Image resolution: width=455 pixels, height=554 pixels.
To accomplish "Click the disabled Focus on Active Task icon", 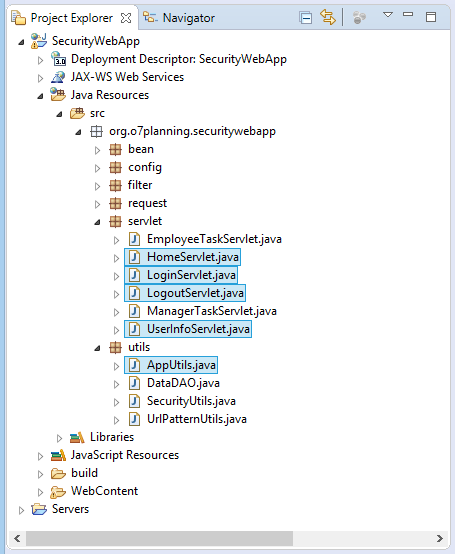I will (x=359, y=17).
